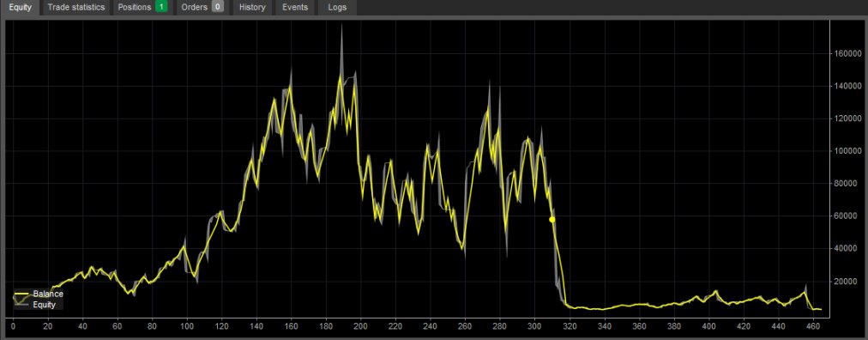Click the 100 x-axis label
The width and height of the screenshot is (868, 340).
click(x=187, y=326)
